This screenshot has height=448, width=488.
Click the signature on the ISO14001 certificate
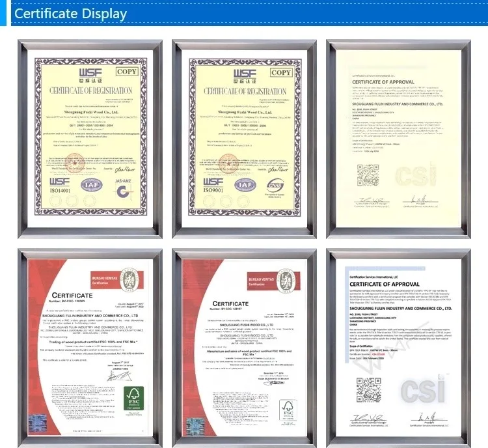coord(125,169)
